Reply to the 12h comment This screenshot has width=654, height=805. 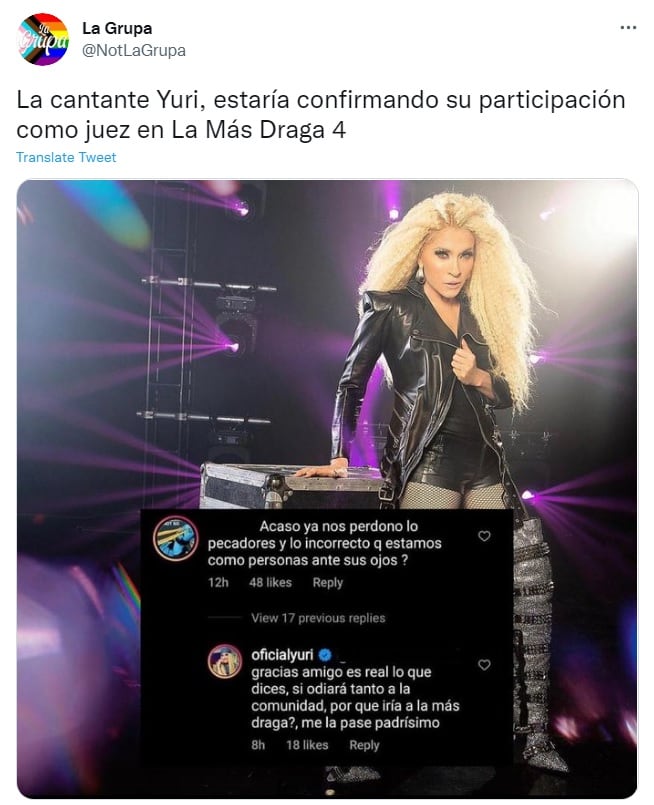(328, 583)
